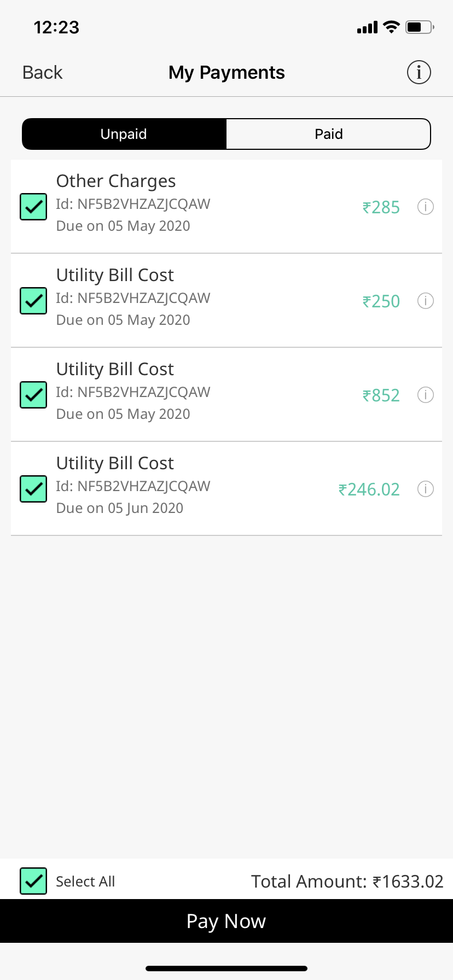Toggle checkbox for bill due 05 Jun 2020

(x=33, y=489)
